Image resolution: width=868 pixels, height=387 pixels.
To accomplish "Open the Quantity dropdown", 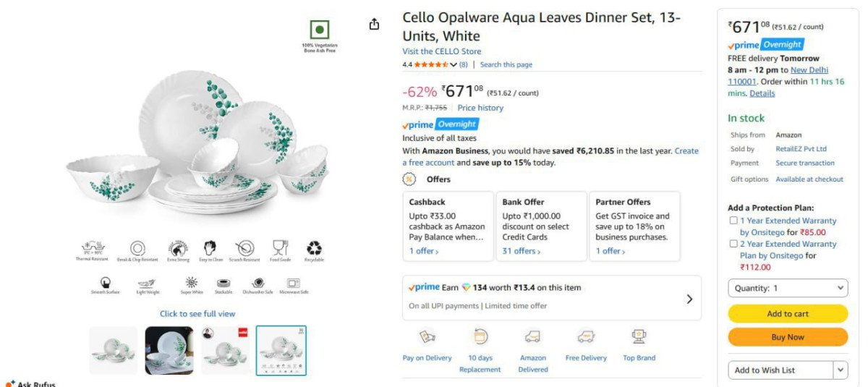I will pos(788,288).
